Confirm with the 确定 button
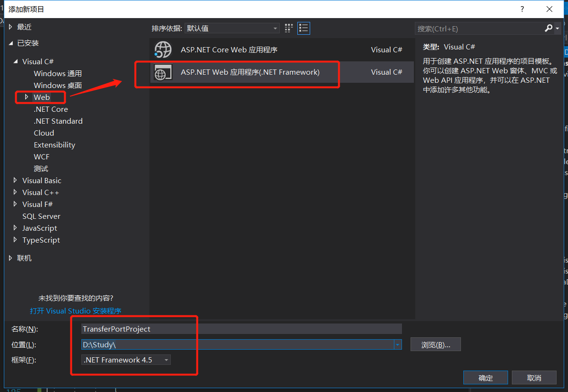Screen dimensions: 568x392 click(x=485, y=378)
